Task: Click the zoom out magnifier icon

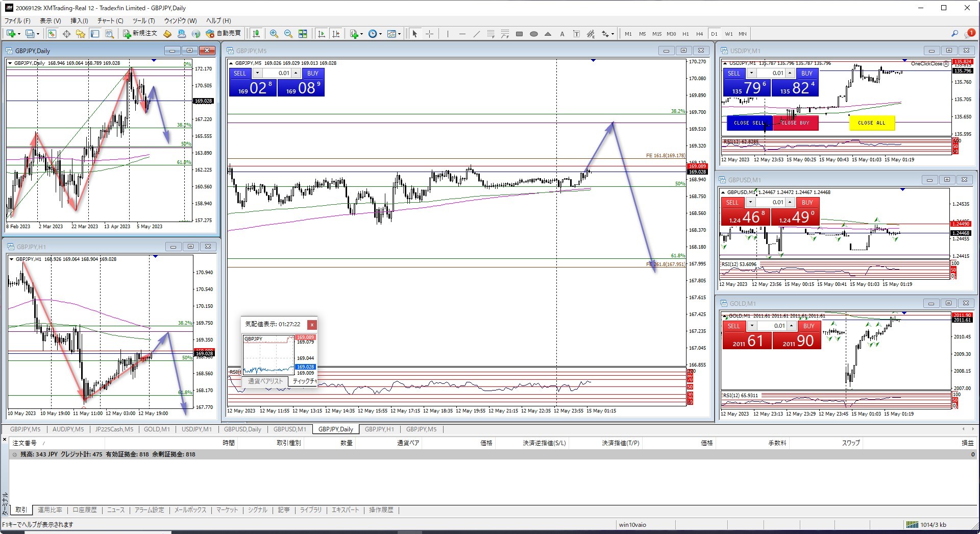Action: pyautogui.click(x=288, y=34)
